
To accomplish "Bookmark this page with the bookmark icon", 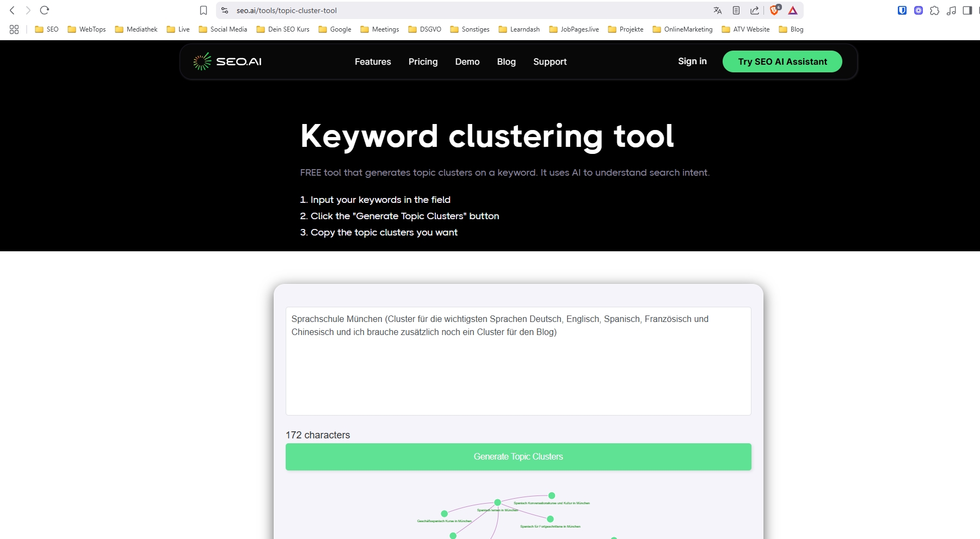I will [204, 10].
